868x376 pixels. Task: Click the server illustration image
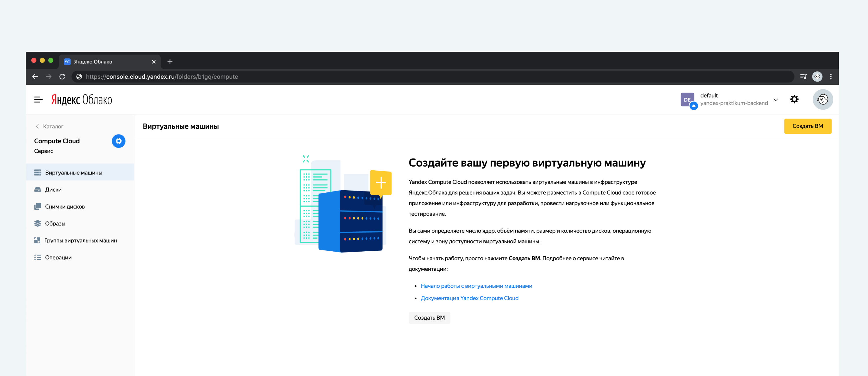343,204
